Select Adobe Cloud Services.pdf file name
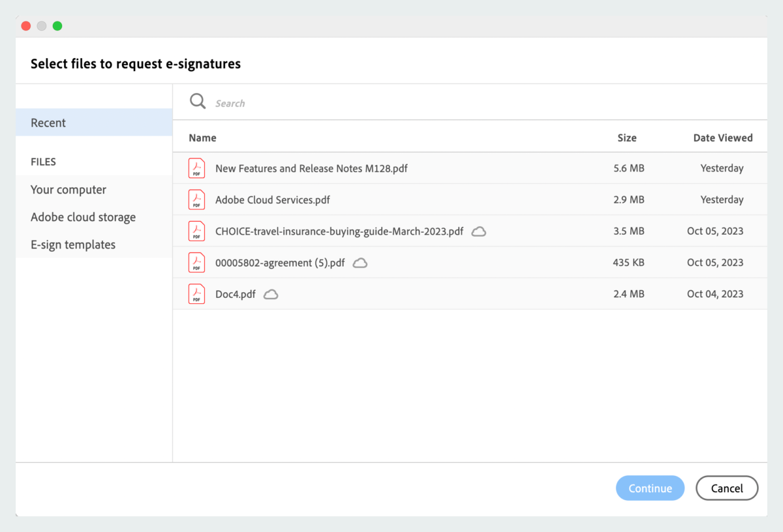Image resolution: width=783 pixels, height=532 pixels. [273, 199]
